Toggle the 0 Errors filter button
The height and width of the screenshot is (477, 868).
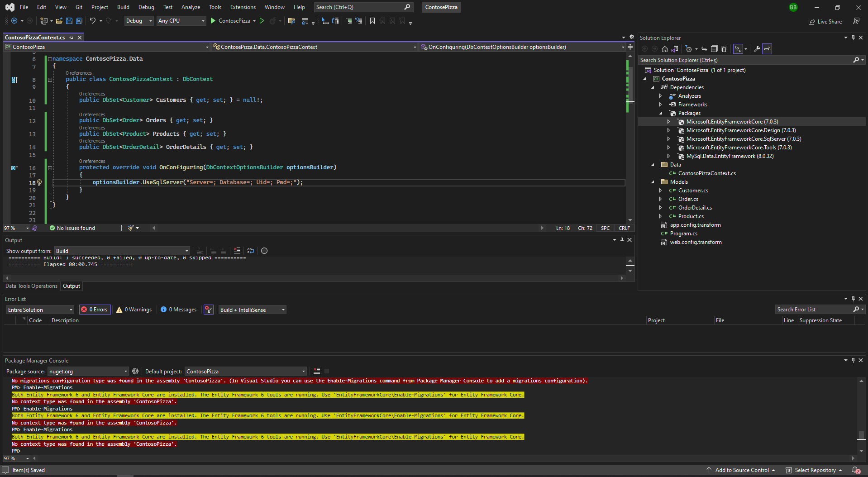point(95,310)
